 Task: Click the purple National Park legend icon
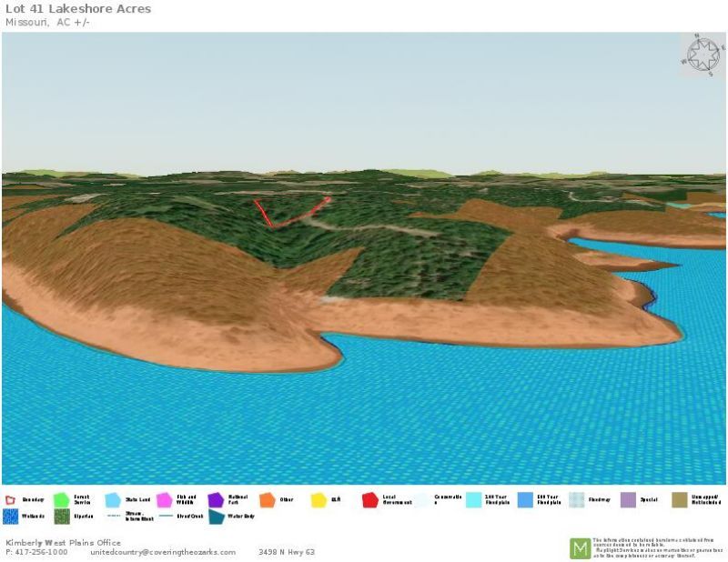pyautogui.click(x=216, y=500)
